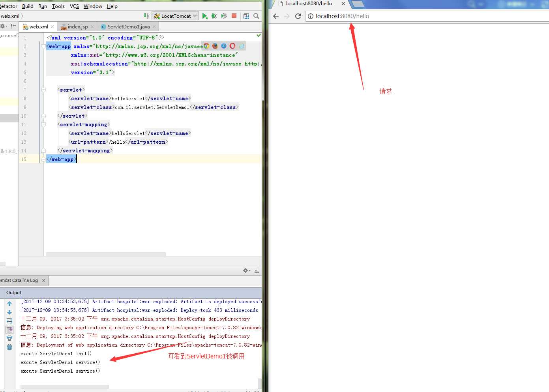Open a new browser tab
549x392 pixels.
pos(358,4)
